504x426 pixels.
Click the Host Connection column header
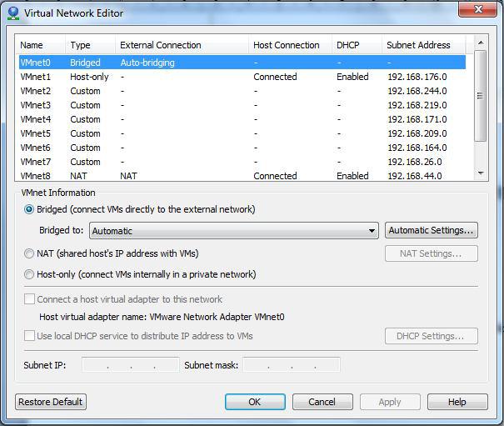(x=290, y=45)
